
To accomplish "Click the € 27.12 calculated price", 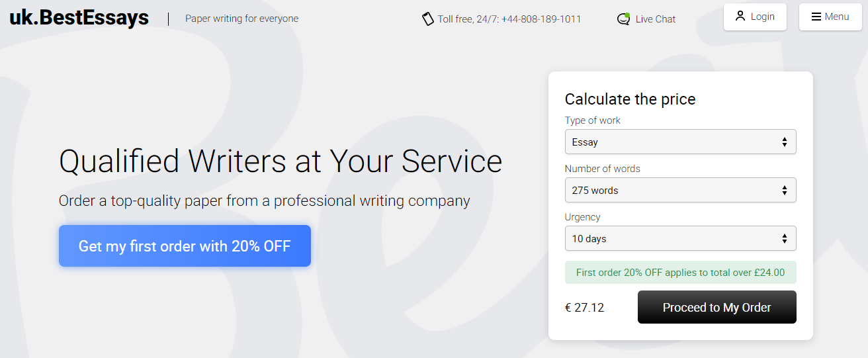I will [x=584, y=308].
